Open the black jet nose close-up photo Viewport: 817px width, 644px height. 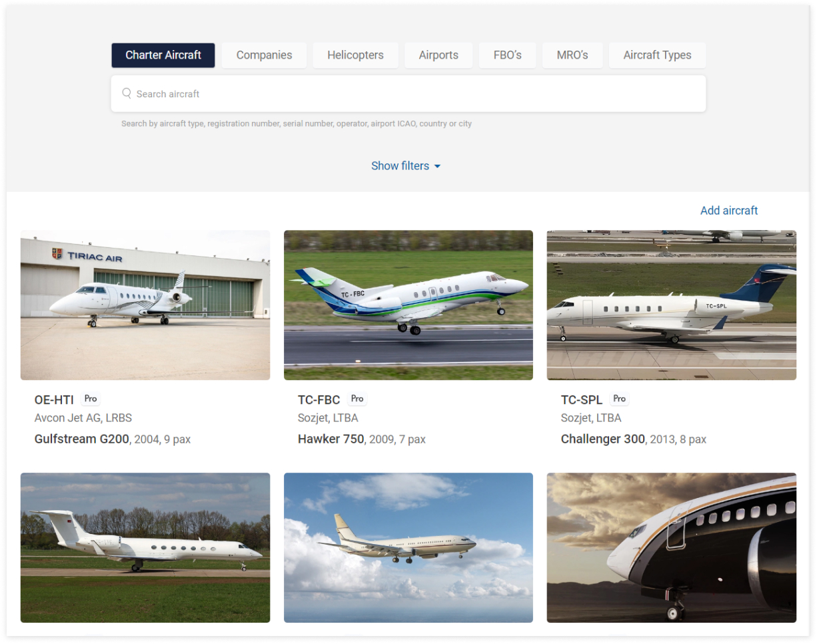coord(672,548)
